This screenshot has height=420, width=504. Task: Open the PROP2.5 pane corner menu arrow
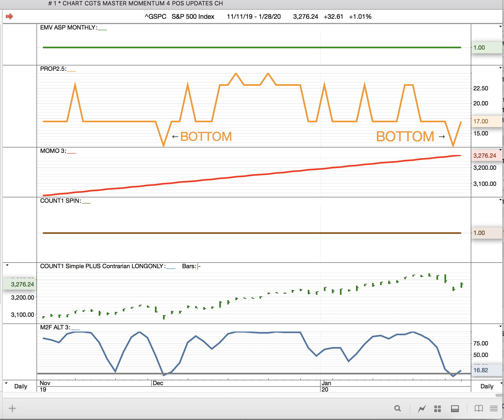pos(500,68)
